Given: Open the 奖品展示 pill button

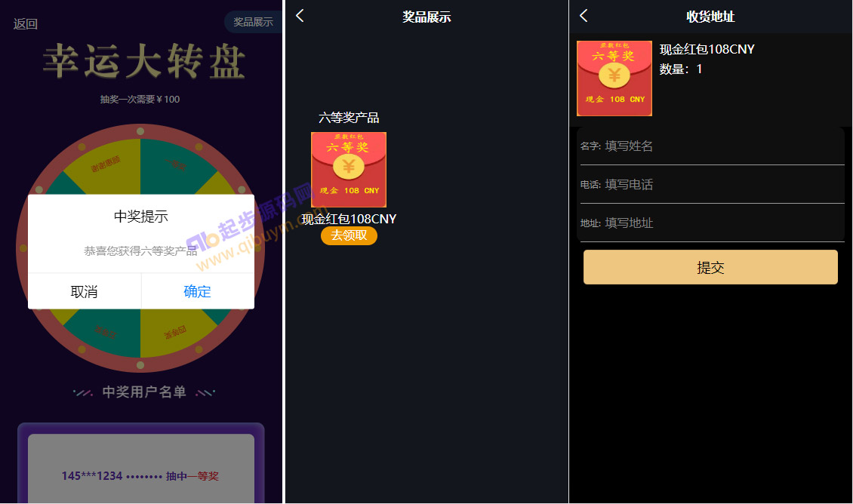Looking at the screenshot, I should pyautogui.click(x=253, y=22).
